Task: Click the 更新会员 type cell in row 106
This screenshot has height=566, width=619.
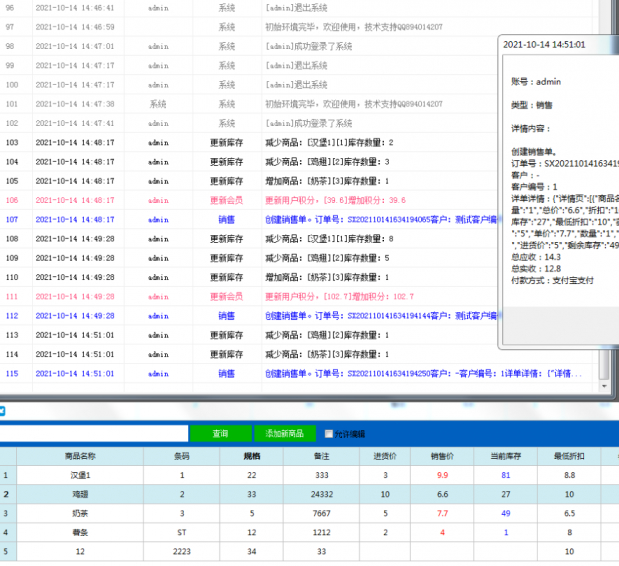Action: point(227,200)
